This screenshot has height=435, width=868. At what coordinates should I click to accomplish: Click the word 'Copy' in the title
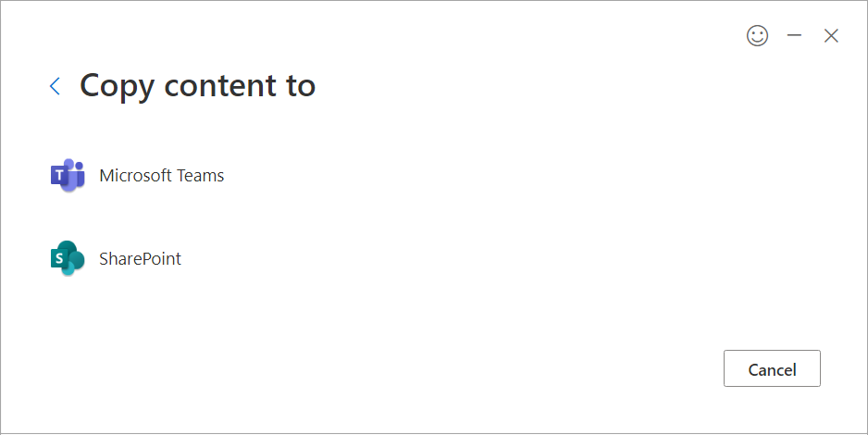[117, 85]
